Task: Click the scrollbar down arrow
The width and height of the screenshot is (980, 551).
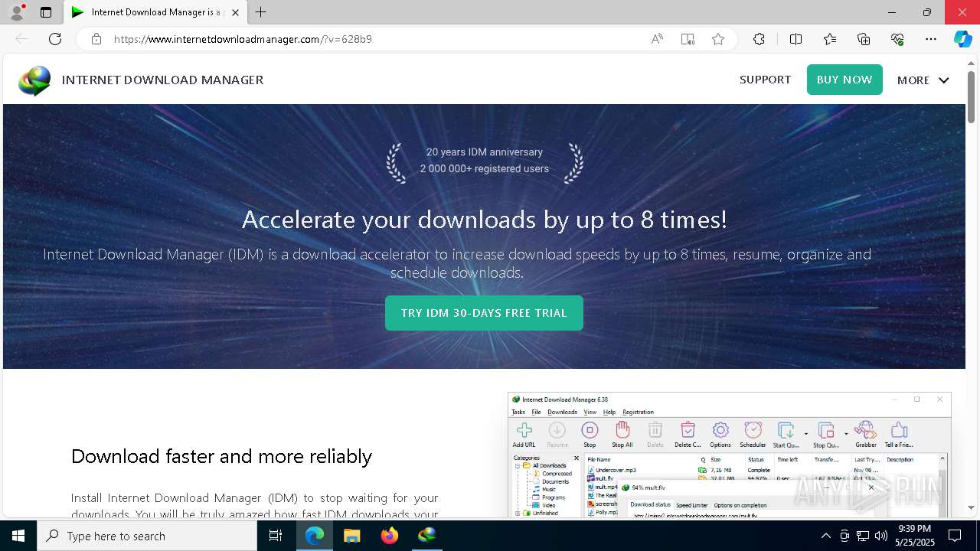Action: (971, 507)
